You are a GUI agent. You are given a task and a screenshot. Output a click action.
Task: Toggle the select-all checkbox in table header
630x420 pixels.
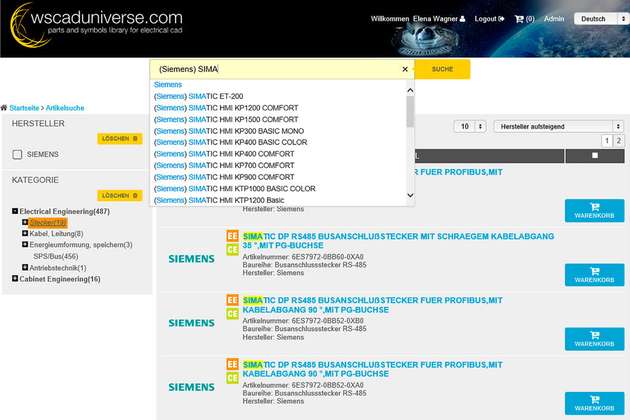[595, 156]
